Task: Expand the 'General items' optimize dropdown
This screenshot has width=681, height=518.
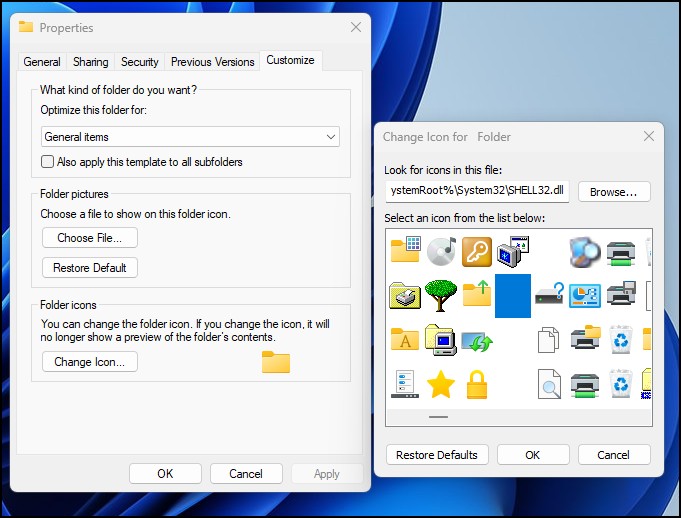Action: tap(190, 137)
